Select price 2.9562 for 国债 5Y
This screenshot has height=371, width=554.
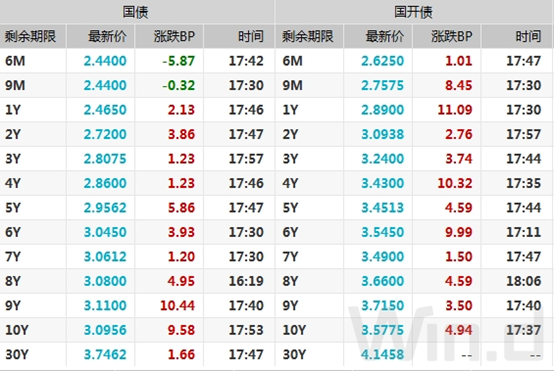click(105, 207)
